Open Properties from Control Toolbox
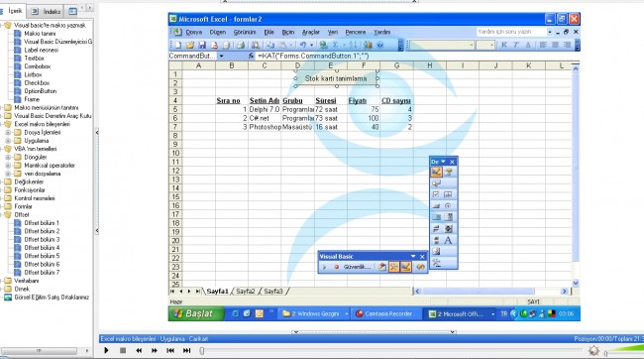The width and height of the screenshot is (644, 359). click(449, 172)
